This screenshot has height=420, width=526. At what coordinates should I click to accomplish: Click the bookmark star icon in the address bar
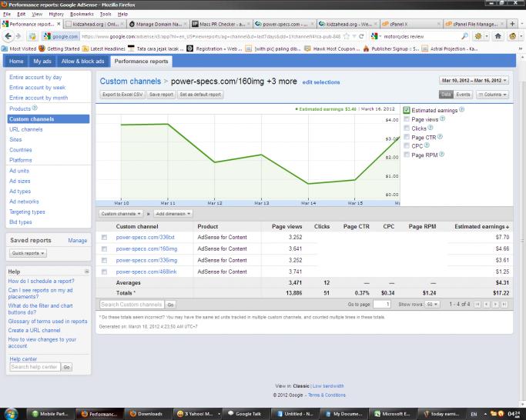pyautogui.click(x=347, y=36)
